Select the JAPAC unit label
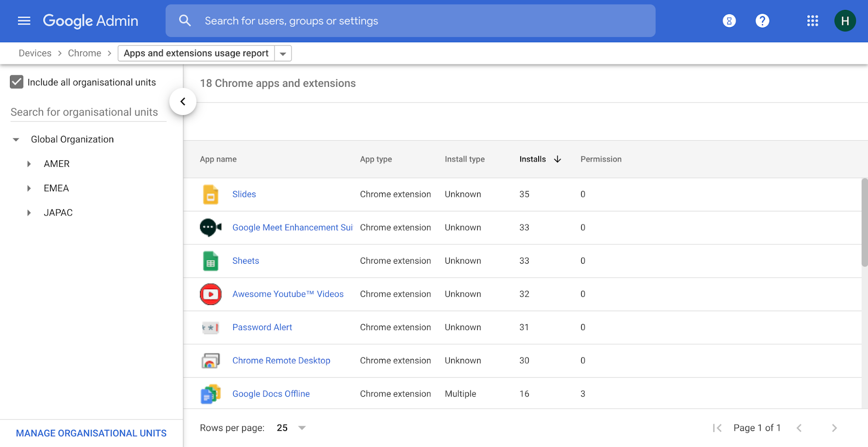 58,213
